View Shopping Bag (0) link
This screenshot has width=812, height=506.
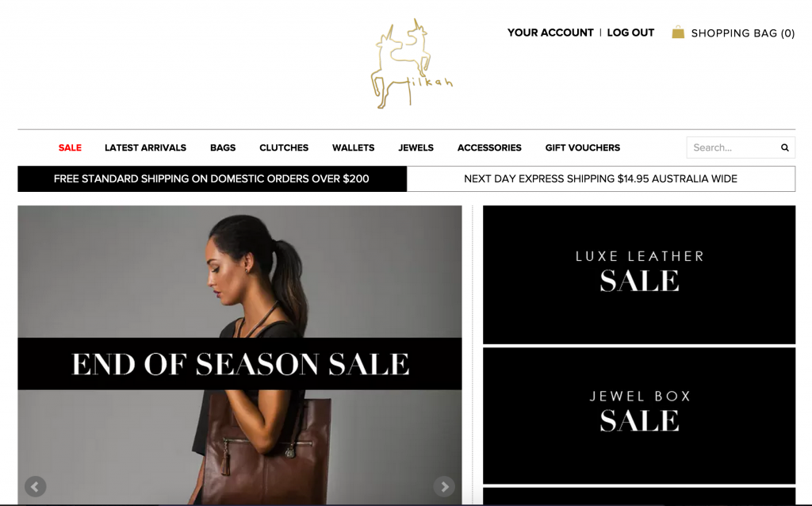click(x=742, y=33)
